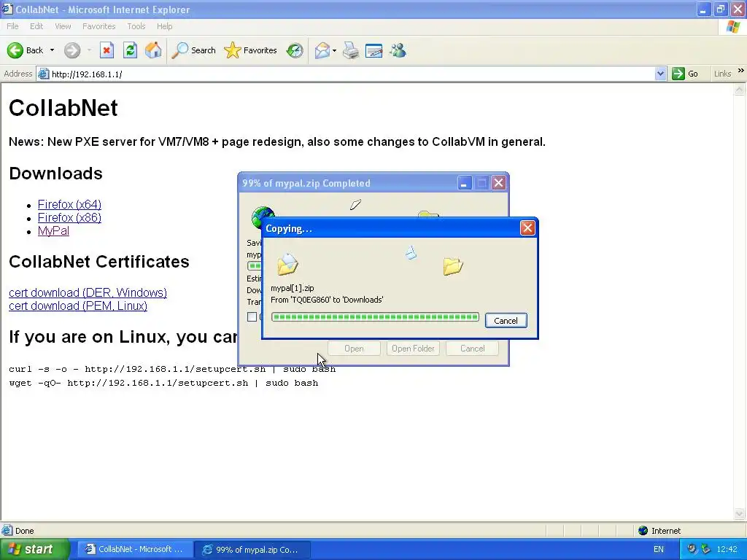The width and height of the screenshot is (747, 560).
Task: Minimize the mypal.zip download dialog
Action: point(464,183)
